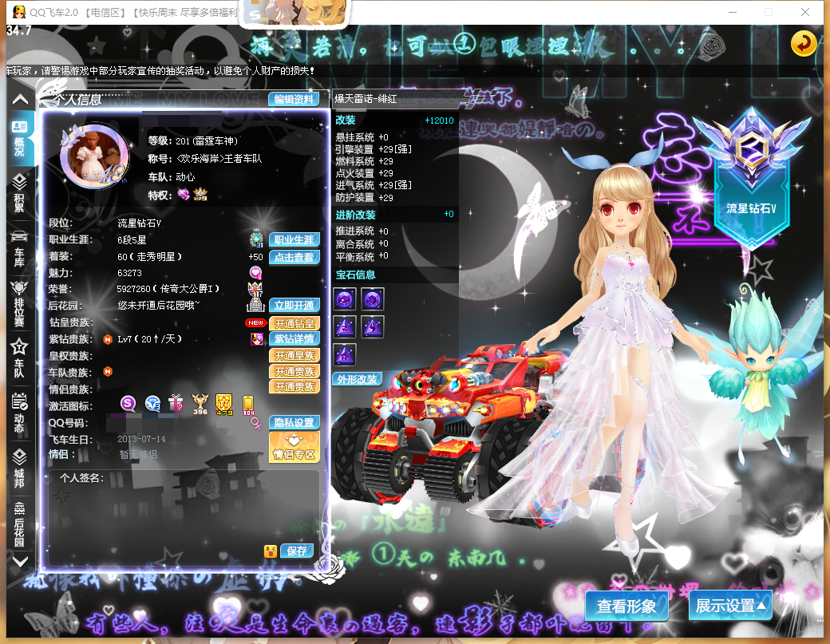Click the 点击查看 outfit view button
Screen dimensions: 830x644
(294, 257)
